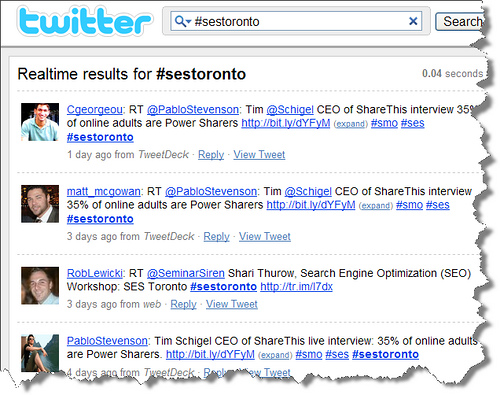Click #smo hashtag in matt_mcgowan's tweet
Image resolution: width=500 pixels, height=395 pixels.
pos(409,205)
